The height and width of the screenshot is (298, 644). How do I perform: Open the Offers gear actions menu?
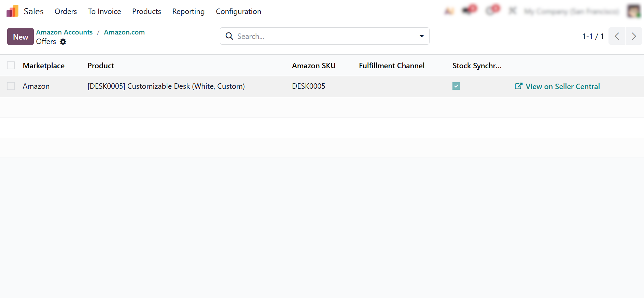(x=63, y=42)
